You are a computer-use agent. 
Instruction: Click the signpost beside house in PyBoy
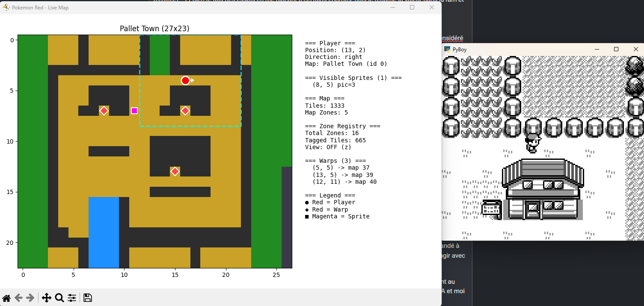491,209
